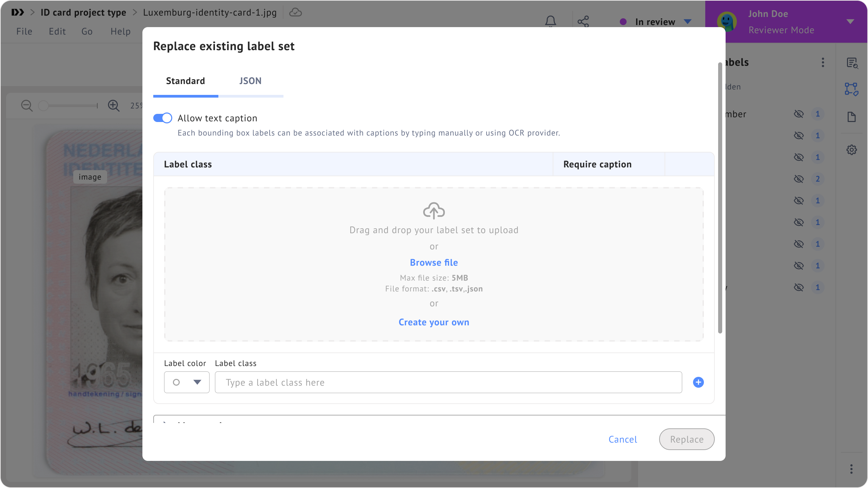The image size is (868, 488).
Task: Toggle visibility of first label row
Action: click(x=799, y=114)
